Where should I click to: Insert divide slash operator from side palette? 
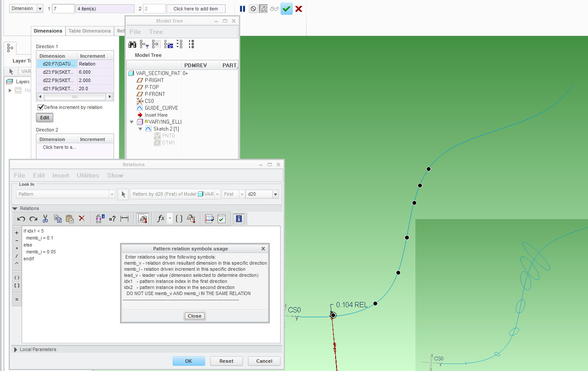point(17,256)
